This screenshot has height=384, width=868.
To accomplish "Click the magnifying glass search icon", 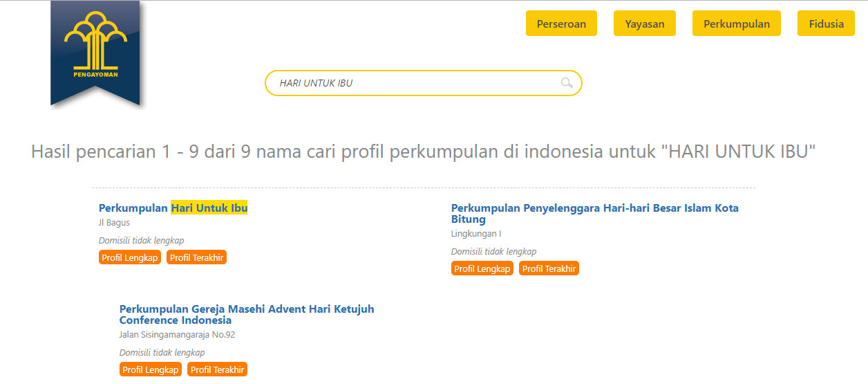I will pos(567,83).
